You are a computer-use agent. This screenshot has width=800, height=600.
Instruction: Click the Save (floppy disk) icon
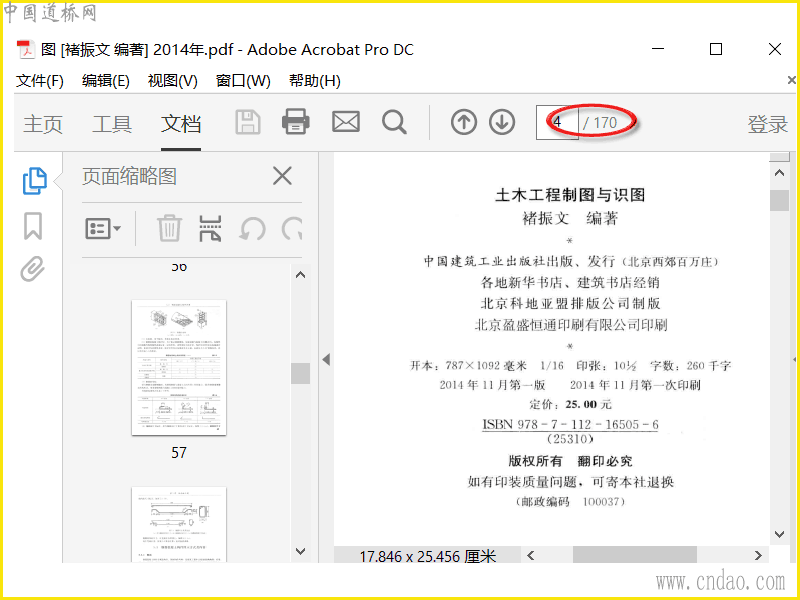[248, 122]
